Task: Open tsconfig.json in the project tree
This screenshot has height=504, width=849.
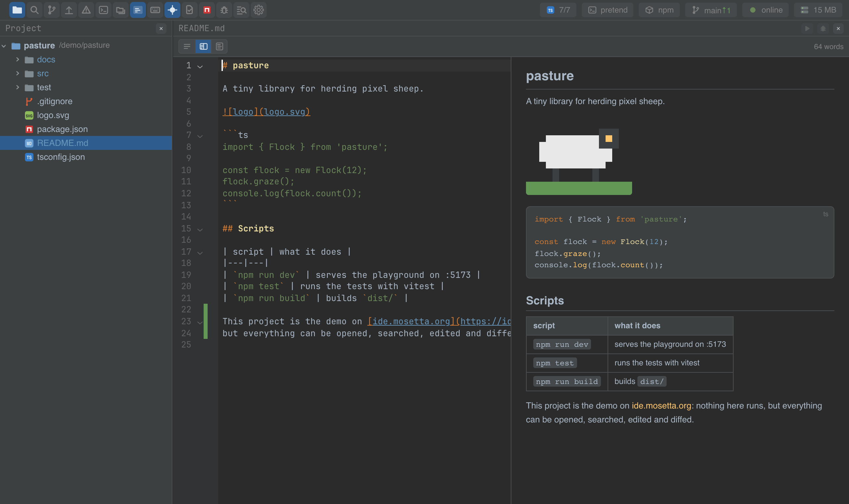Action: [x=86, y=157]
